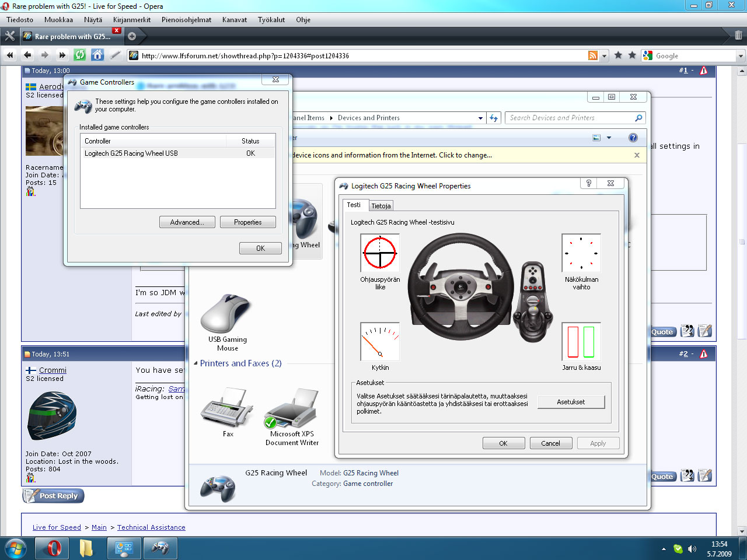The image size is (747, 560).
Task: Click the Google search field
Action: click(x=694, y=56)
